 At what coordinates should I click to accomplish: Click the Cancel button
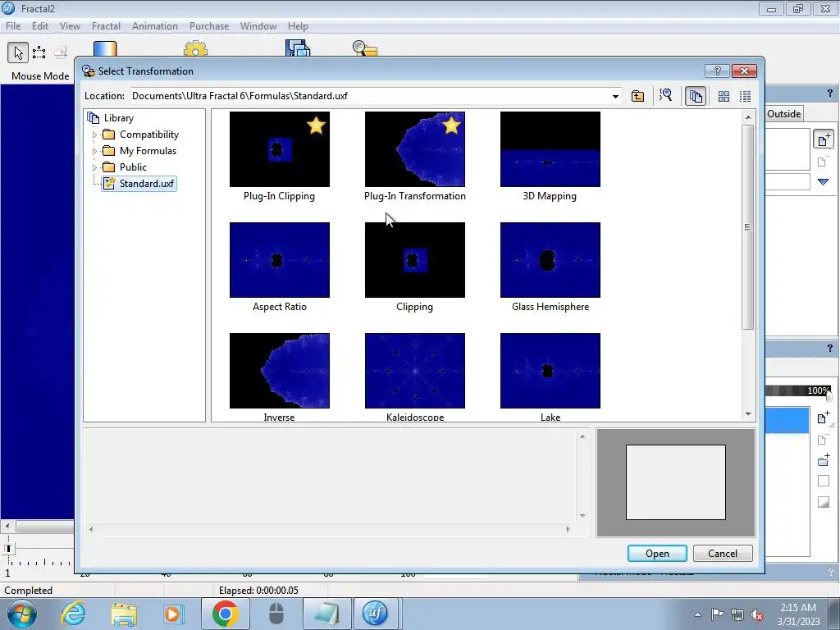coord(723,554)
